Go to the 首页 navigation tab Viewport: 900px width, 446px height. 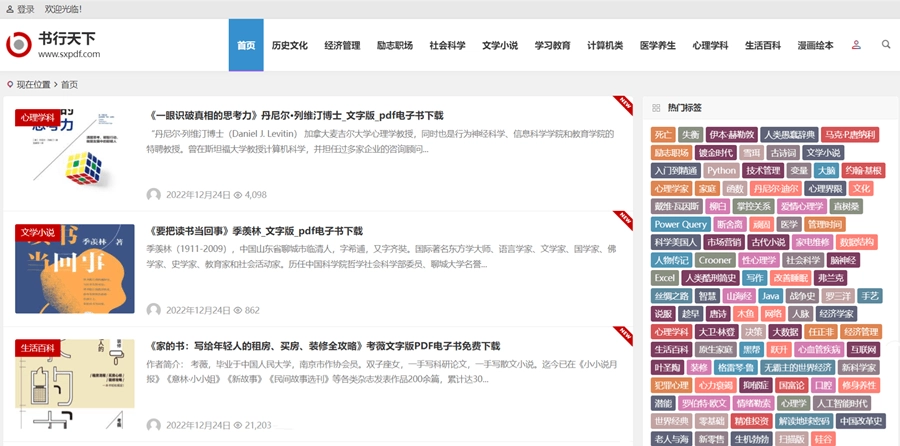pyautogui.click(x=246, y=45)
